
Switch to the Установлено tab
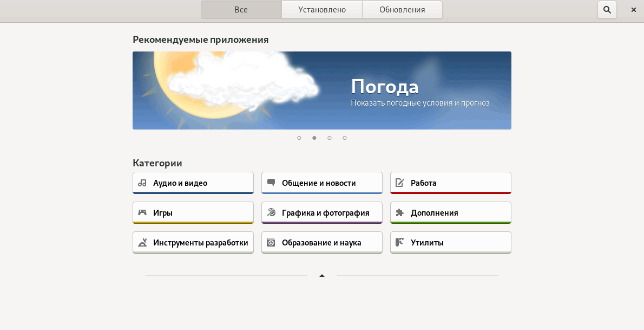[x=322, y=10]
